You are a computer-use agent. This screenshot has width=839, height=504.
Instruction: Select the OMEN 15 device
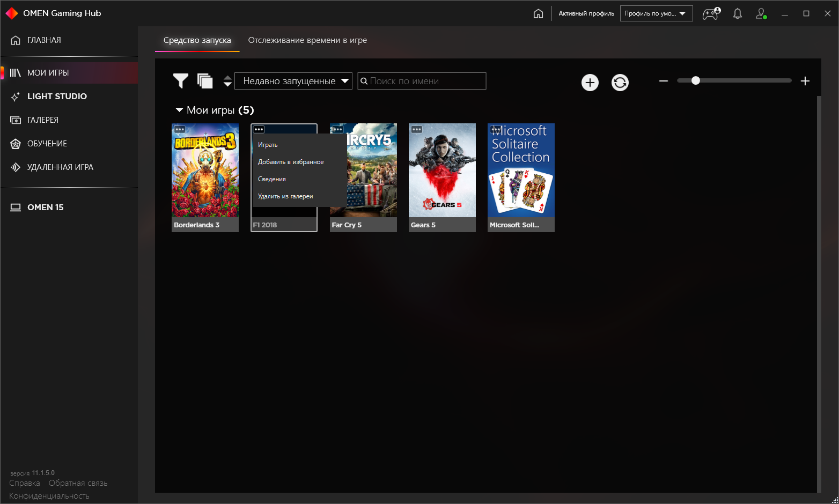pyautogui.click(x=69, y=207)
